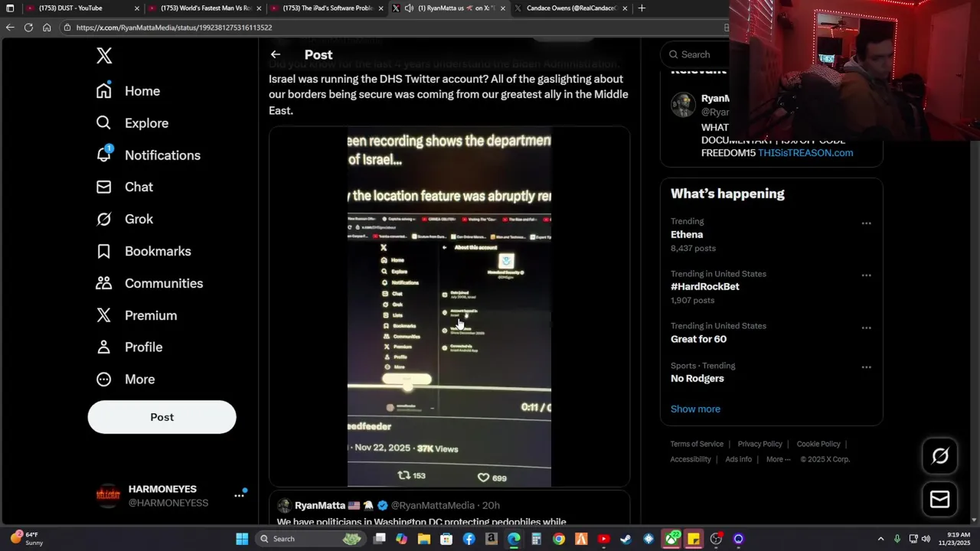Open Cookie Policy link

tap(818, 444)
